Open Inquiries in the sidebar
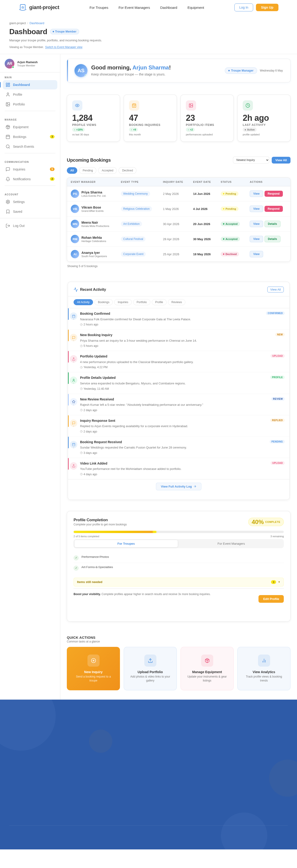The width and height of the screenshot is (297, 868). point(30,169)
